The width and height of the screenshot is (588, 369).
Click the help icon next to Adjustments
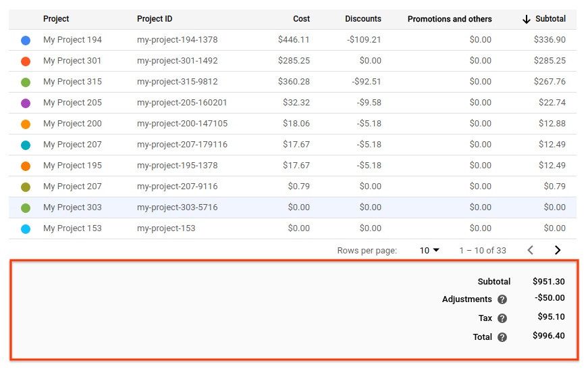(x=502, y=299)
